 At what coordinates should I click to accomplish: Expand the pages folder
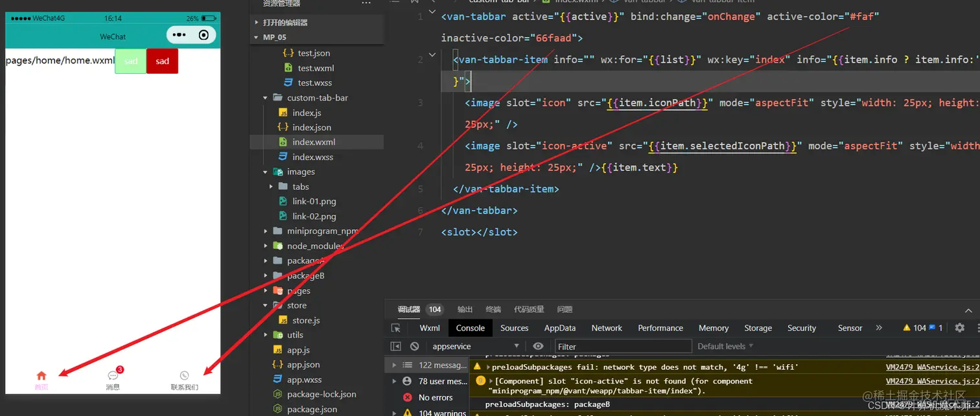pyautogui.click(x=265, y=291)
